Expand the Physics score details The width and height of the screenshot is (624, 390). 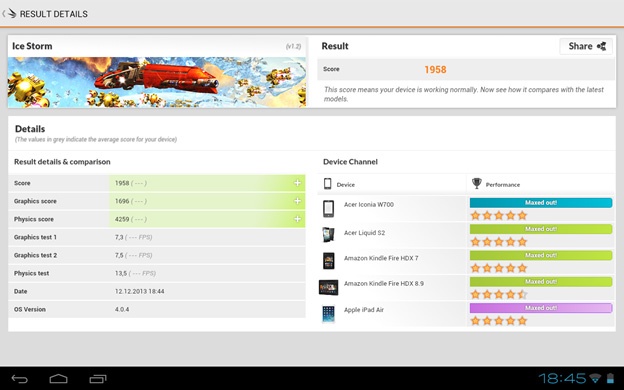point(297,219)
